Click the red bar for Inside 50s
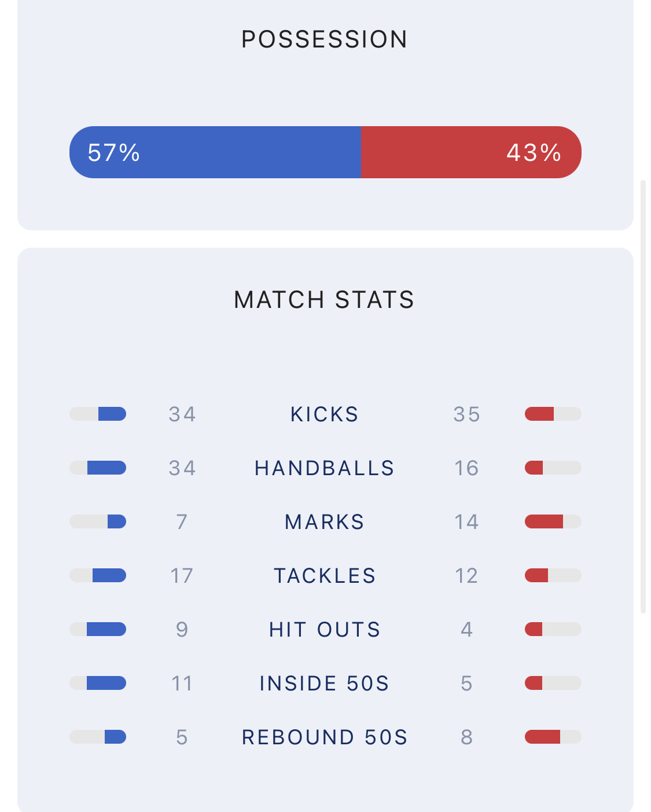Image resolution: width=651 pixels, height=812 pixels. [534, 683]
